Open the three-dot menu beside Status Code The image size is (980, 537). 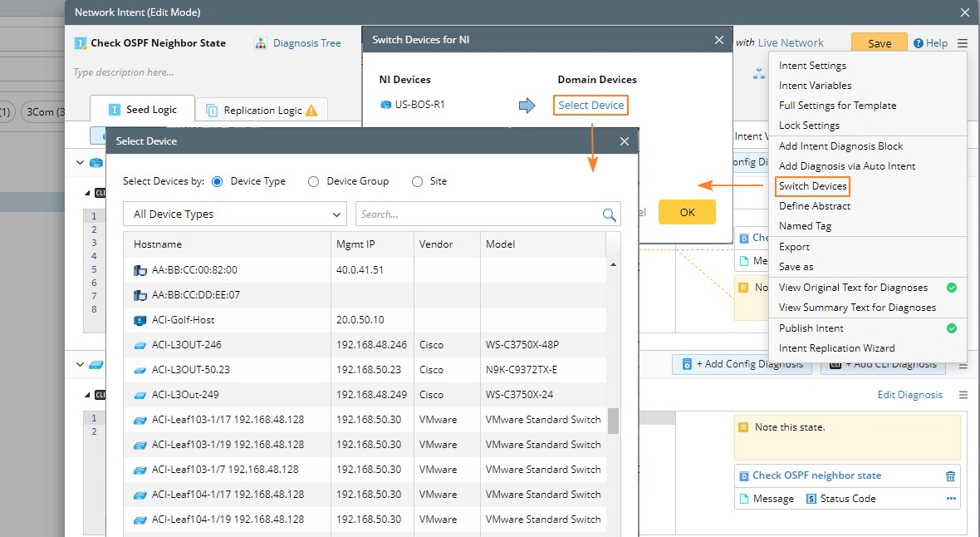tap(950, 499)
